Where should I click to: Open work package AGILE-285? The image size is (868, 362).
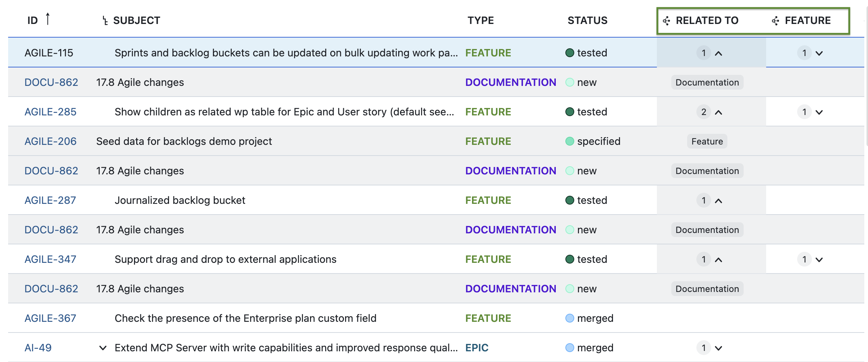[x=51, y=112]
